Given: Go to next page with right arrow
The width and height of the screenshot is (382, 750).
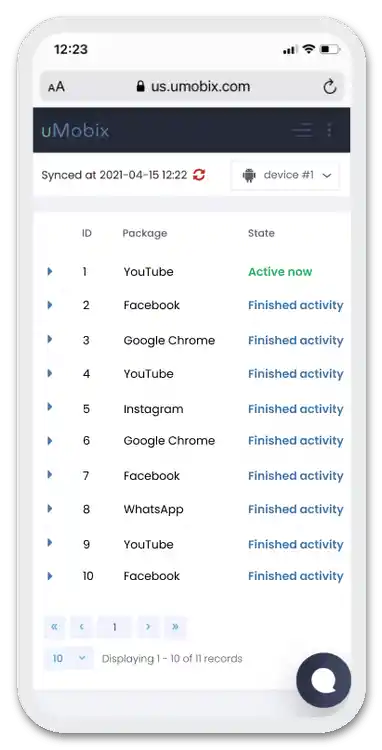Looking at the screenshot, I should click(148, 627).
